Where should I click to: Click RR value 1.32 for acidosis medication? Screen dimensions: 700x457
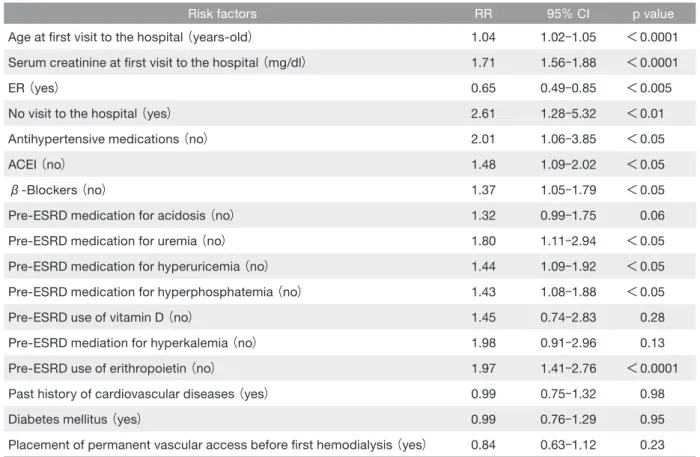483,216
